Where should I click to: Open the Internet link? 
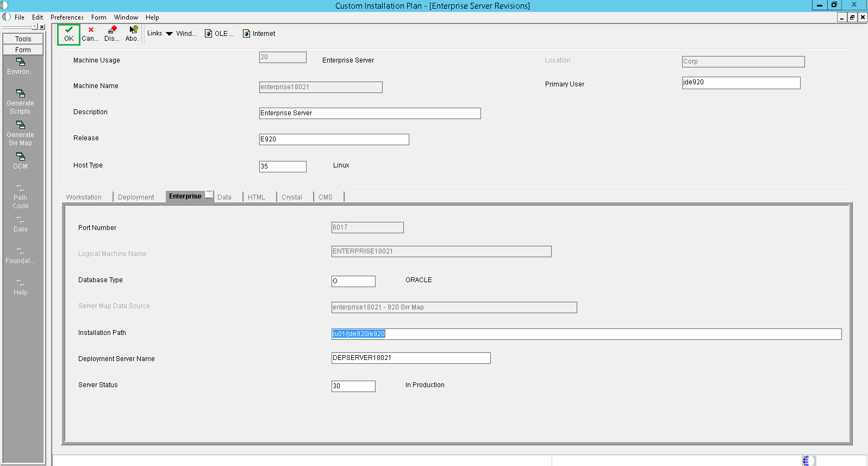click(x=259, y=34)
